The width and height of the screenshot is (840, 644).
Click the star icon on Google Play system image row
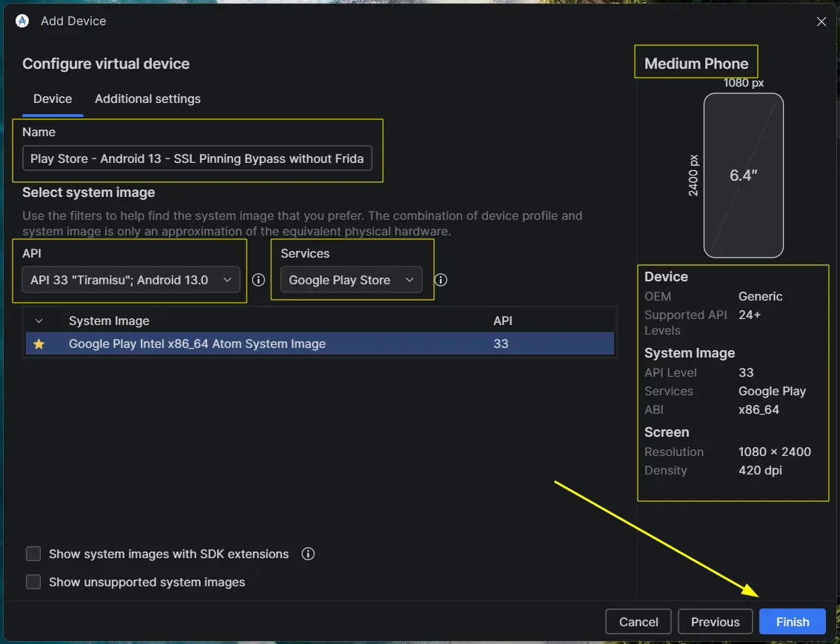pyautogui.click(x=39, y=343)
